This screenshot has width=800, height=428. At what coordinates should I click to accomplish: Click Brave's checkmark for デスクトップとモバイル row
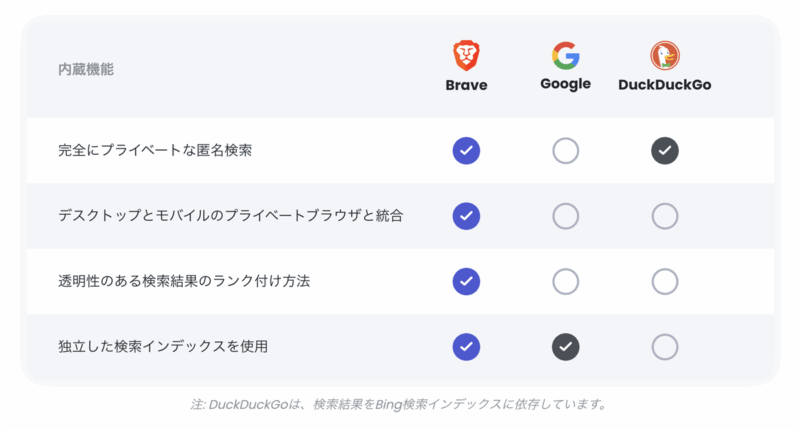pos(466,216)
